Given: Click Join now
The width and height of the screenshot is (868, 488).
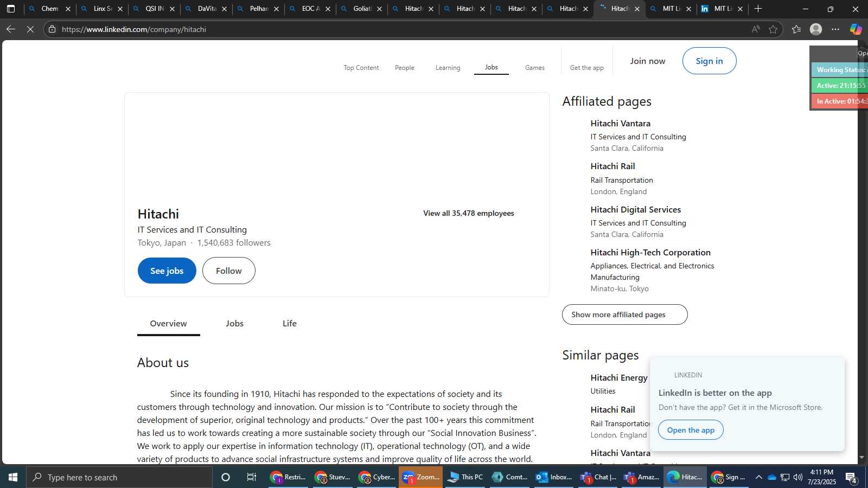Looking at the screenshot, I should tap(647, 61).
